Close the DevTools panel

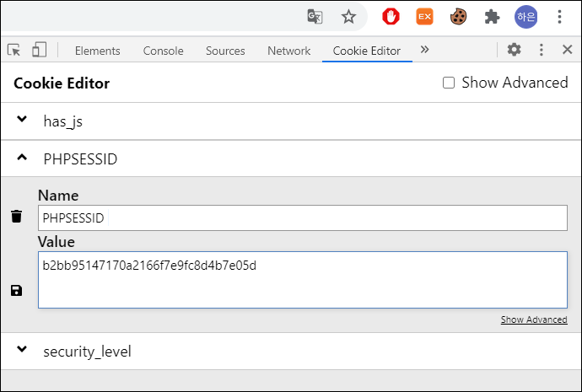[x=567, y=50]
